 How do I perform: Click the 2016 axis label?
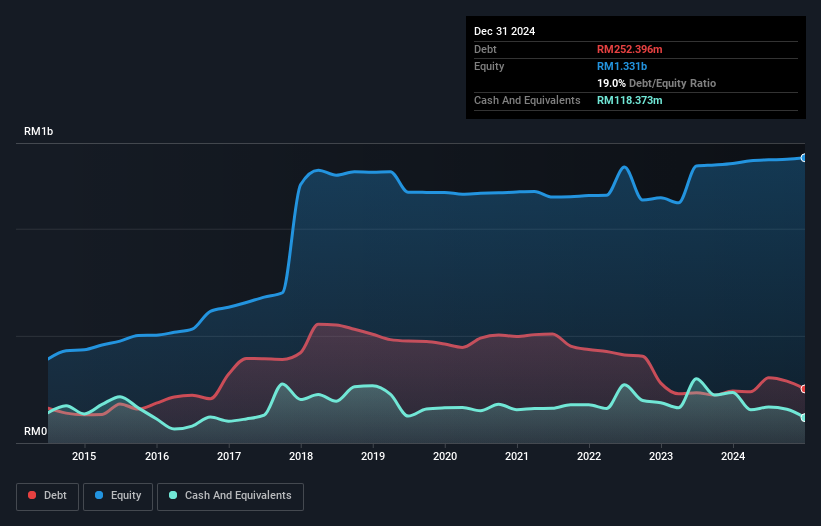[157, 456]
